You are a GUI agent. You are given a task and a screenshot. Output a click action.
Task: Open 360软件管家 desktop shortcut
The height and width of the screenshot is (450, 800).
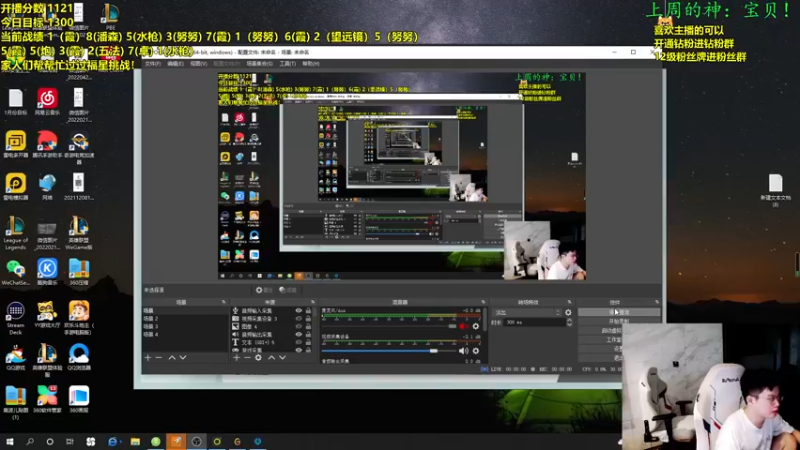pos(47,399)
